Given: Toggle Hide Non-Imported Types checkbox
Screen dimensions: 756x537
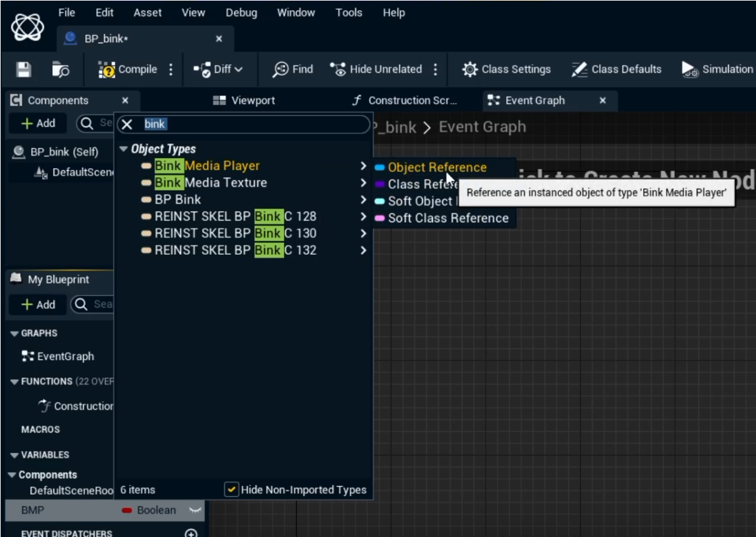Looking at the screenshot, I should click(x=232, y=490).
